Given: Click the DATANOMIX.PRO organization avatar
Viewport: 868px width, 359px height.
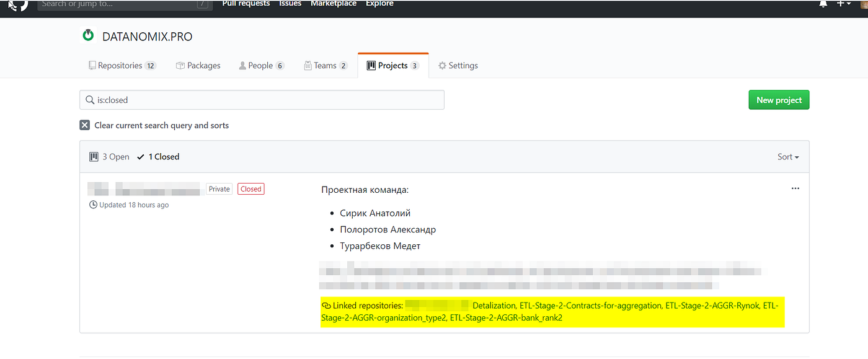Looking at the screenshot, I should [89, 36].
